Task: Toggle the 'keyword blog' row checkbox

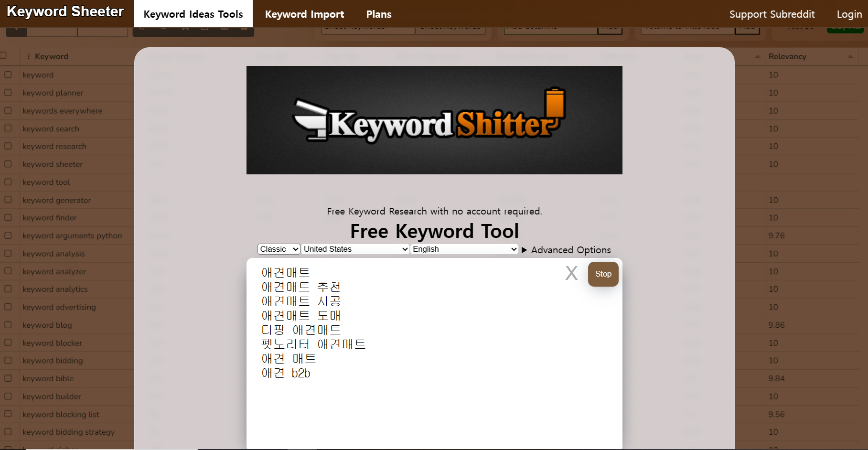Action: 8,325
